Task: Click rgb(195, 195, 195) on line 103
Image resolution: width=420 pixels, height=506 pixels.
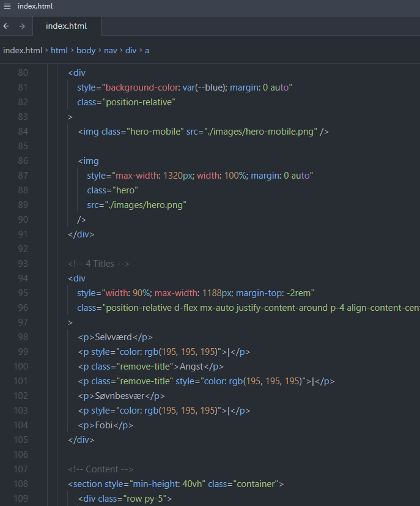Action: coord(182,411)
